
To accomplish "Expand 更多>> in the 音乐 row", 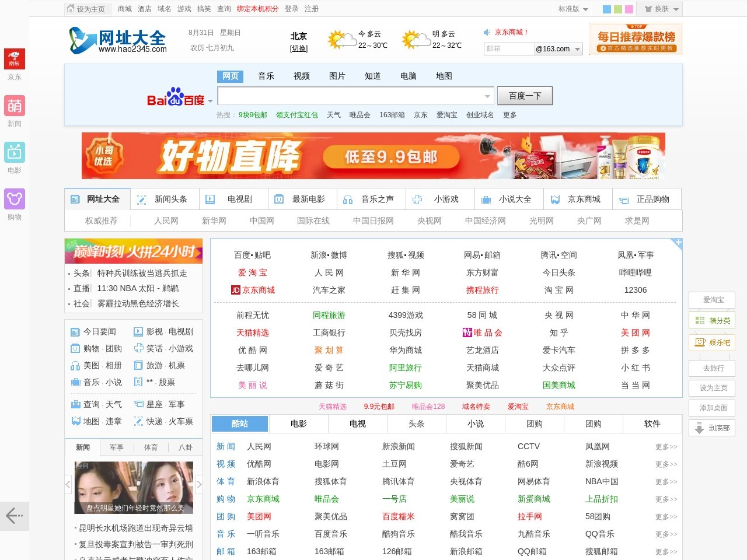I will click(x=666, y=534).
